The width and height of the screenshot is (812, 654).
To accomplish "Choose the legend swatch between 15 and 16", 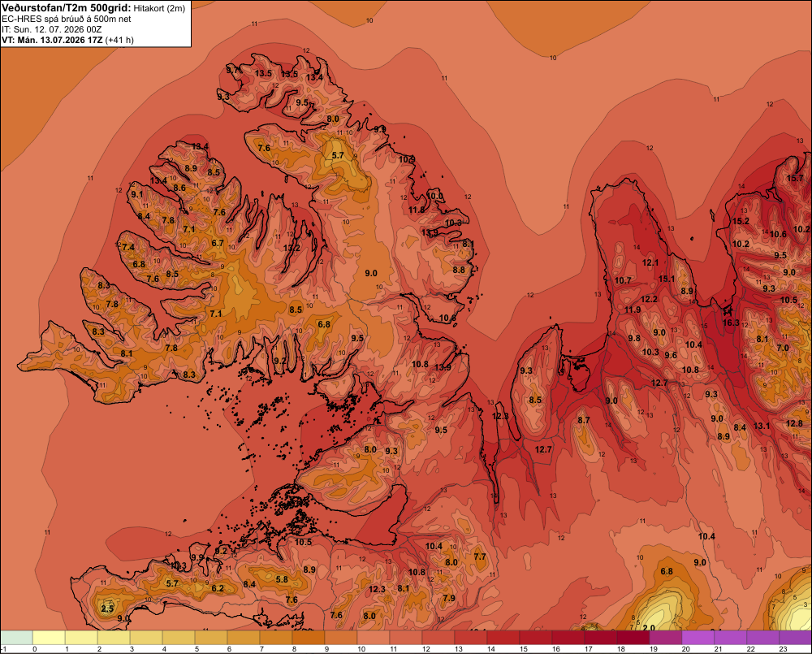I will pyautogui.click(x=536, y=638).
